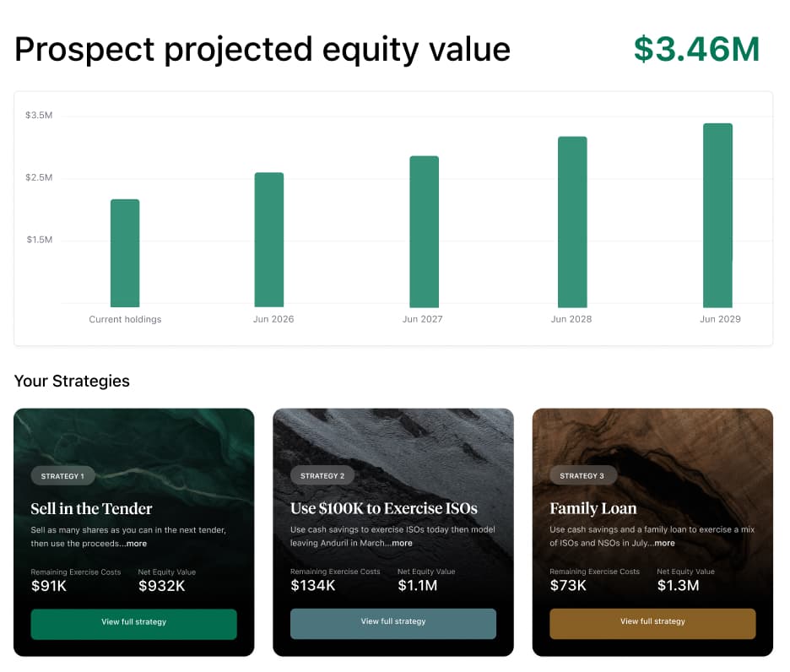Expand the Exercise ISOs description with more
Viewport: 790px width, 672px height.
coord(403,543)
